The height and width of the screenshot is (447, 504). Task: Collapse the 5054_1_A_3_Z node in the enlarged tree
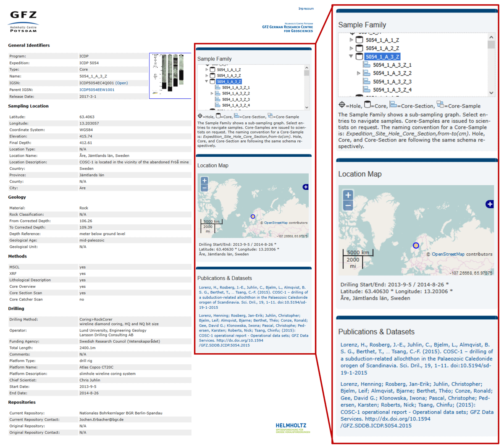351,56
